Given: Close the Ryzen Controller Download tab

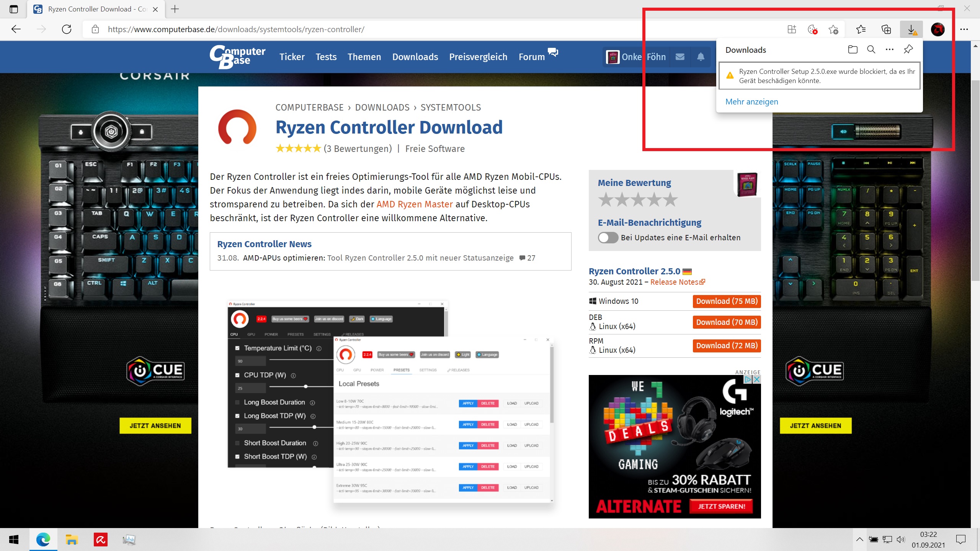Looking at the screenshot, I should (155, 9).
